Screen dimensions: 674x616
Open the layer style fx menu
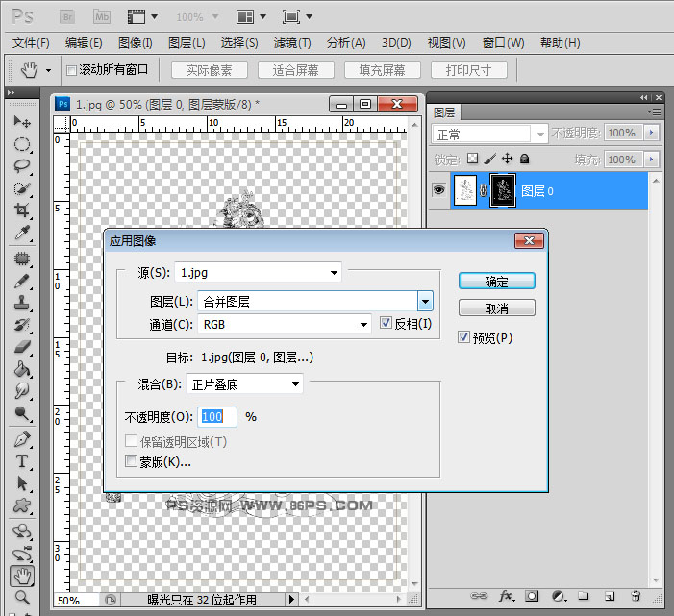tap(506, 596)
